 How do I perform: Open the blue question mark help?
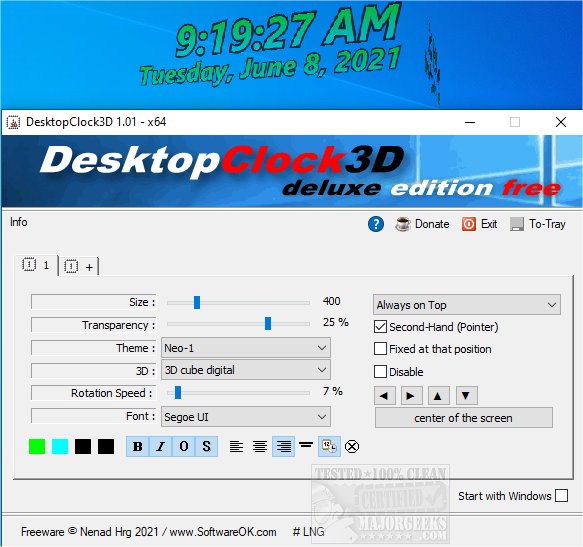click(x=376, y=224)
